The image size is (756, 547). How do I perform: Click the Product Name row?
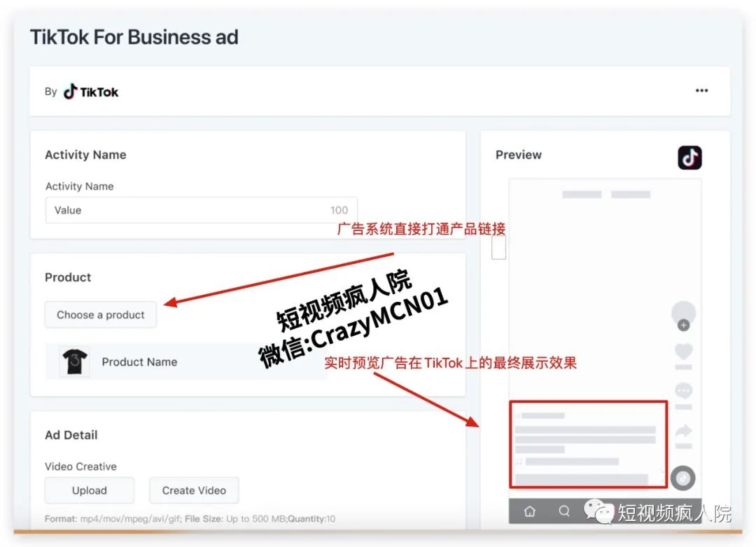[186, 362]
